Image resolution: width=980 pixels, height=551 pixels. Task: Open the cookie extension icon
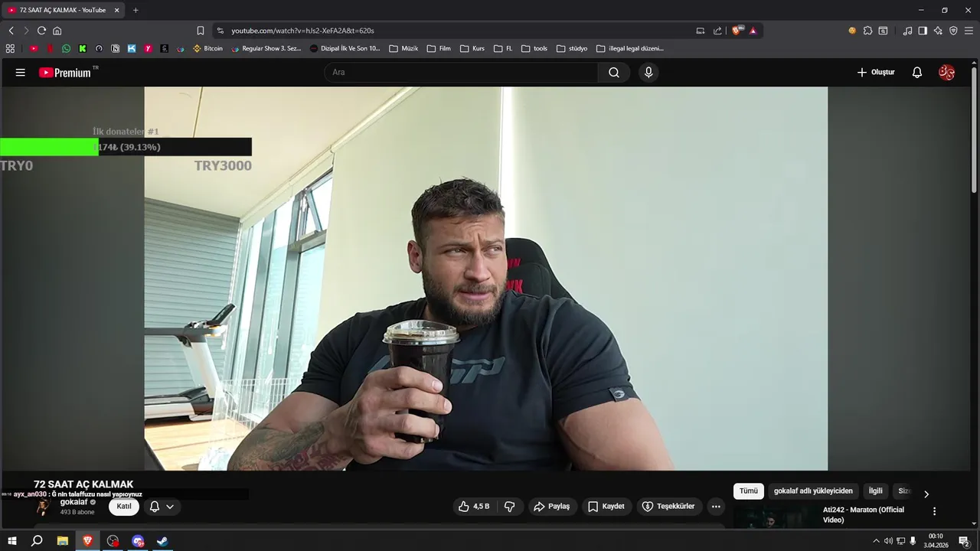click(852, 31)
